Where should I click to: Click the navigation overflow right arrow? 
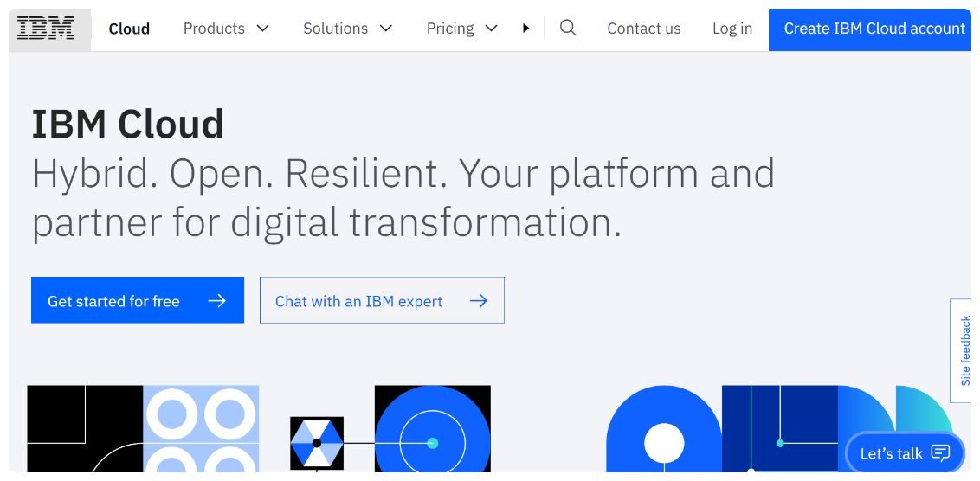(x=525, y=29)
